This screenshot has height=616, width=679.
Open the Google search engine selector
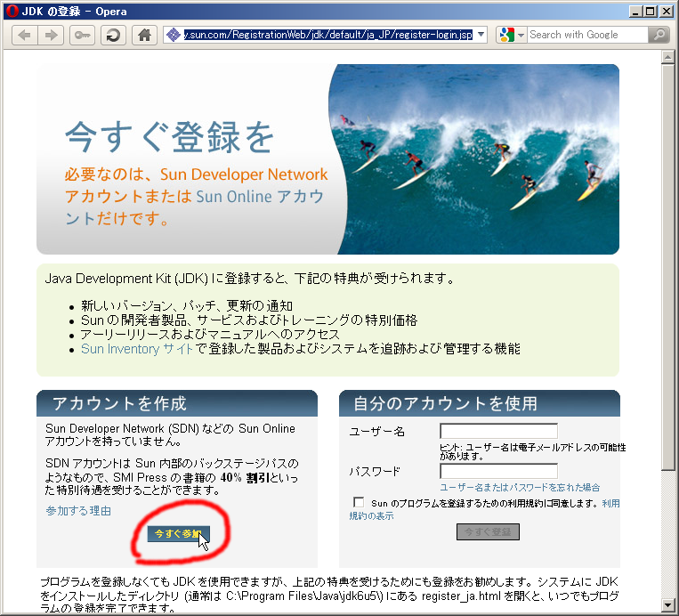click(x=512, y=35)
